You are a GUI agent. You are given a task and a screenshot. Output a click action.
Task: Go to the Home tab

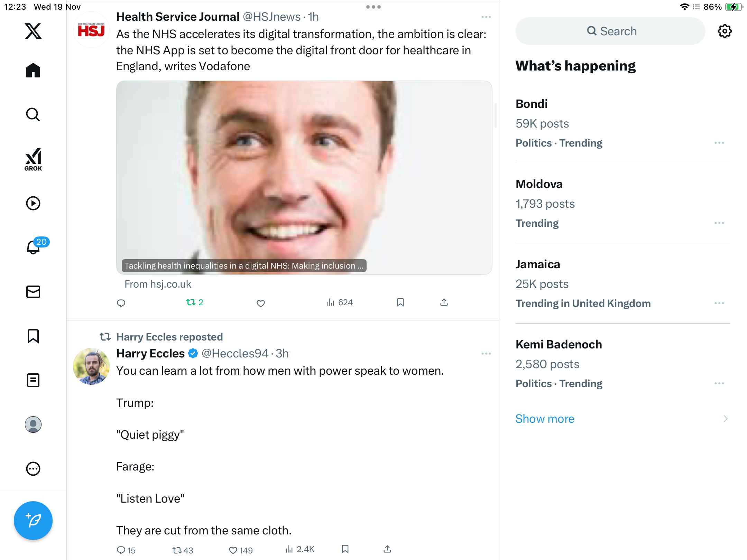click(x=33, y=71)
